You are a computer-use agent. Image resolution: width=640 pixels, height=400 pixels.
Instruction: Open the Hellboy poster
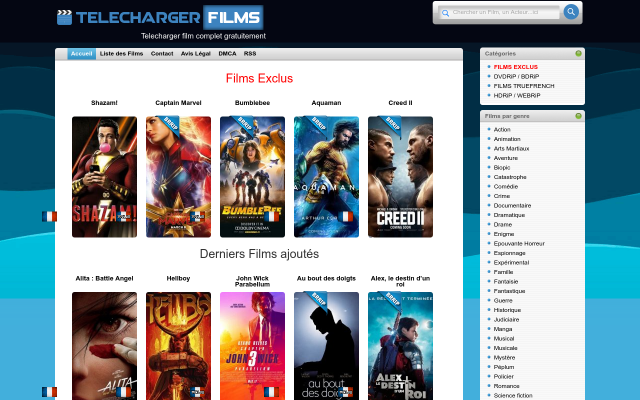coord(178,346)
